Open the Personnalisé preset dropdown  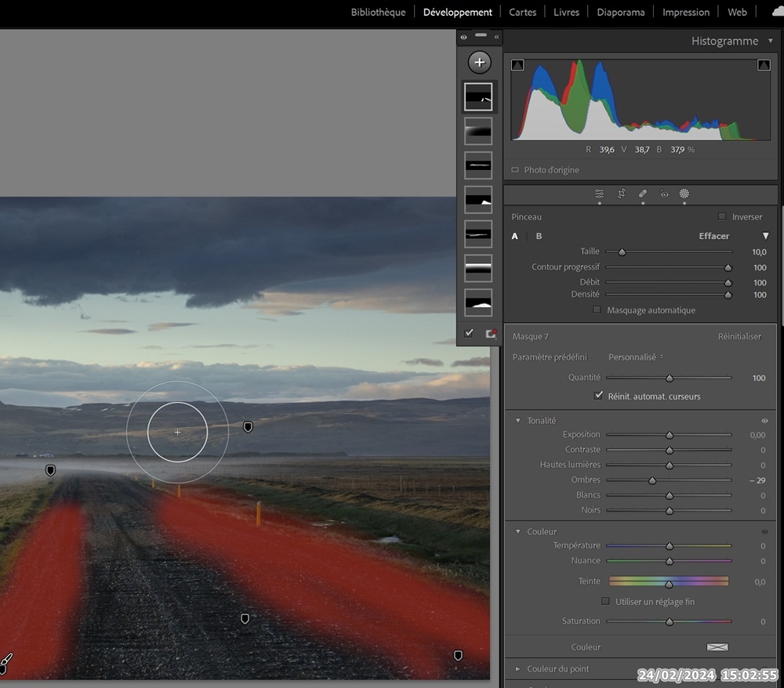636,357
